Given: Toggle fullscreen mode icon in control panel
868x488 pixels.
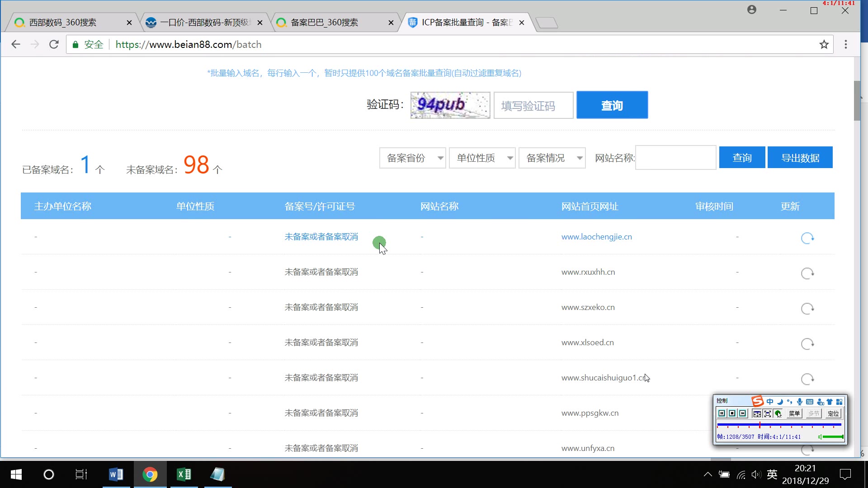Looking at the screenshot, I should tap(767, 413).
